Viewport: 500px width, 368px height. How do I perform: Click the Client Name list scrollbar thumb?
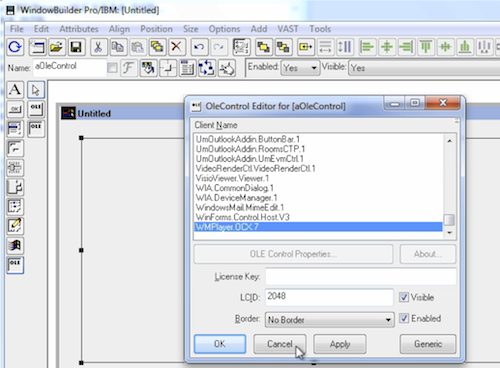[449, 220]
